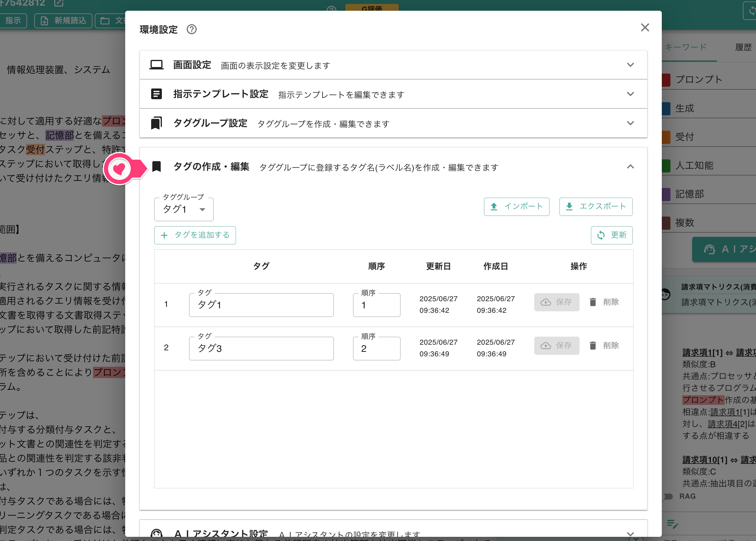Expand the 指示テンプレート設定 section chevron
This screenshot has width=756, height=541.
click(x=630, y=94)
